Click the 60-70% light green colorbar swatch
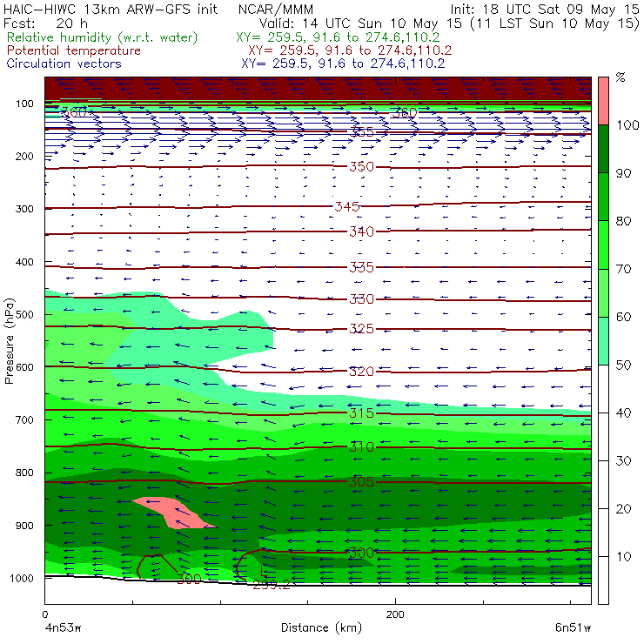The image size is (644, 644). tap(603, 292)
